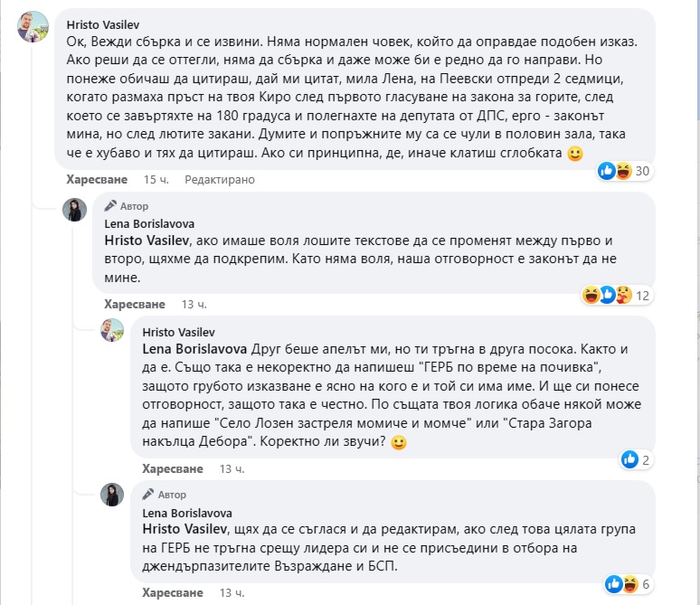This screenshot has width=700, height=605.
Task: Open edit history via Редактирано label
Action: pyautogui.click(x=220, y=180)
